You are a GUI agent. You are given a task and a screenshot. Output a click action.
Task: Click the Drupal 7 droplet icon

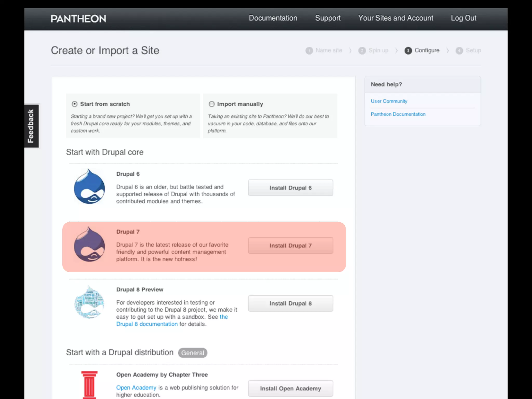[89, 244]
